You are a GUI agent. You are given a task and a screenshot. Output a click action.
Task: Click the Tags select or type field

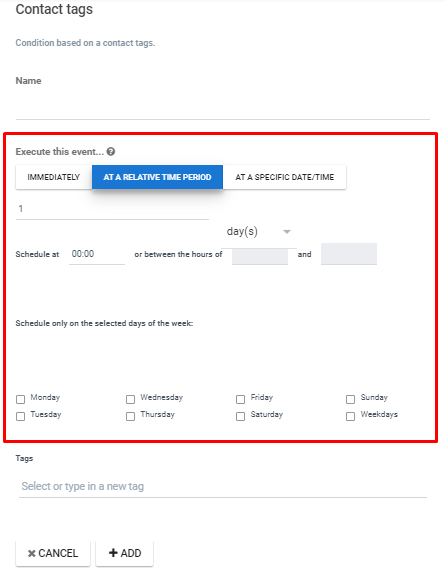[223, 486]
